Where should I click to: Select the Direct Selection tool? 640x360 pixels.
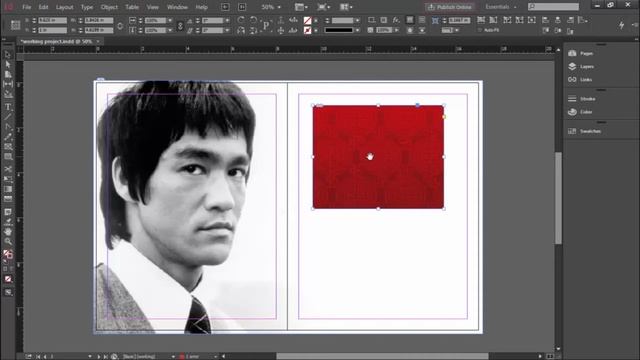(x=8, y=64)
